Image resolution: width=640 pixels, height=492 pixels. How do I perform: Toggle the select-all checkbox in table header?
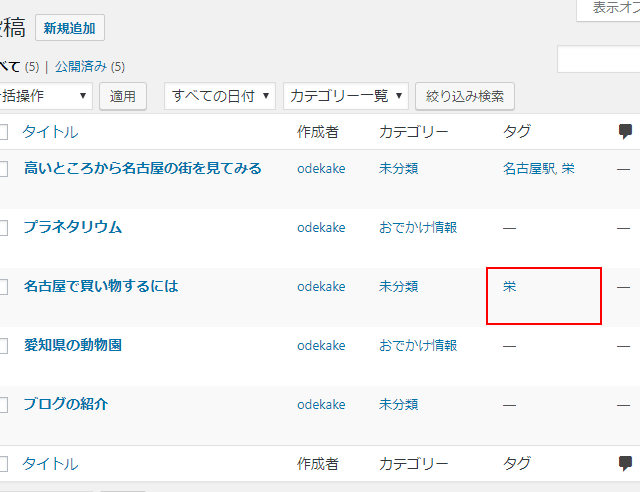coord(3,132)
